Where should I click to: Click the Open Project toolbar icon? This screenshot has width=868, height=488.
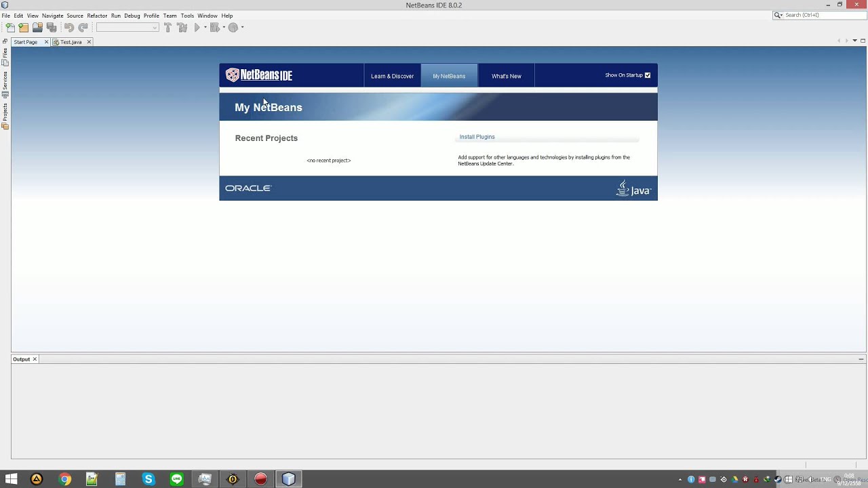[x=37, y=28]
